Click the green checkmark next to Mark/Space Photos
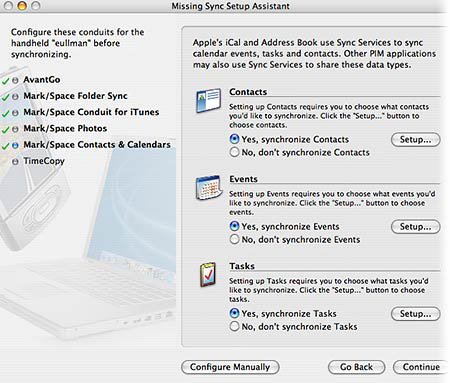Image resolution: width=450 pixels, height=383 pixels. 5,130
